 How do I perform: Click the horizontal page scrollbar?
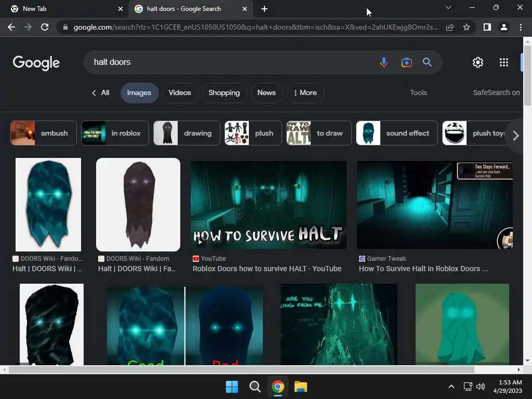[x=242, y=369]
